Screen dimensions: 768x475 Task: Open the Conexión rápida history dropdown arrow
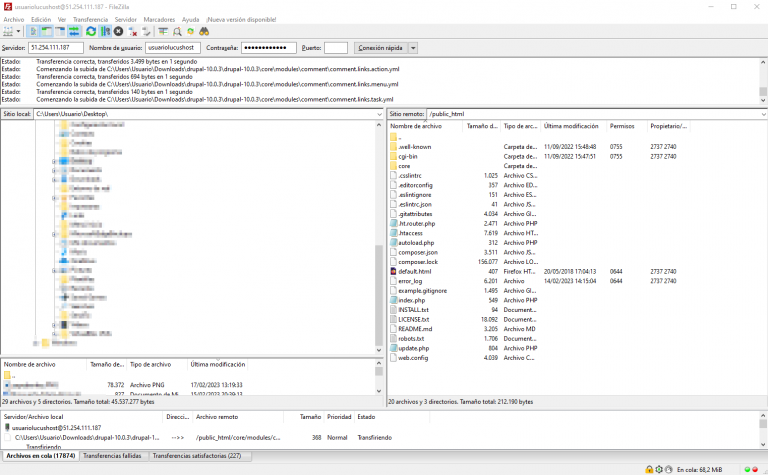click(x=413, y=48)
